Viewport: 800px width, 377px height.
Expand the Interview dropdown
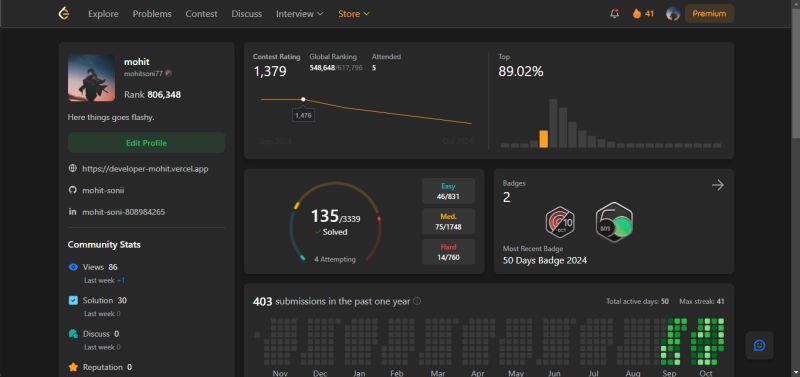click(x=299, y=14)
